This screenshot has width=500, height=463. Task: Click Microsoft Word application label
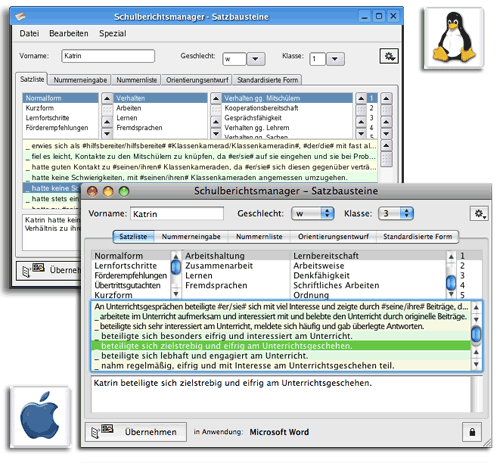279,432
